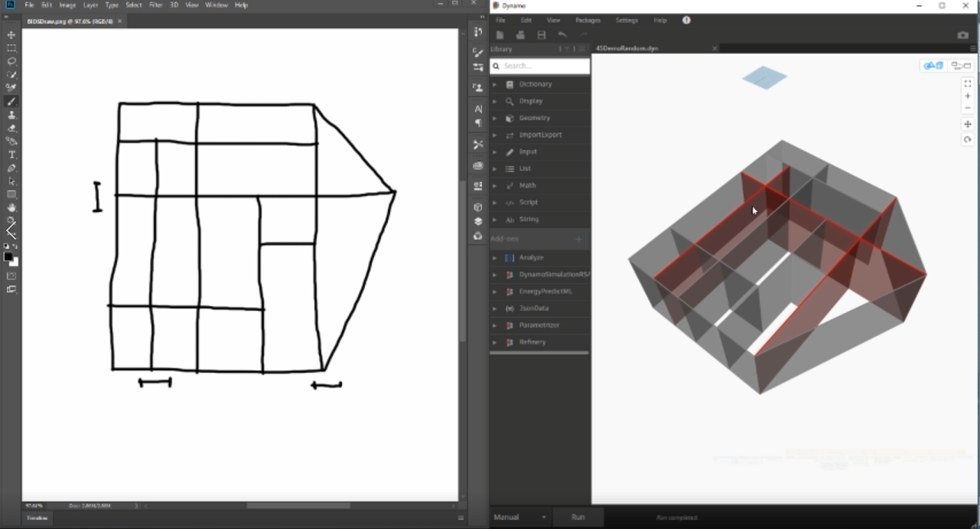Screen dimensions: 980x529
Task: Close the BIDSDraw.png document tab
Action: pos(120,21)
